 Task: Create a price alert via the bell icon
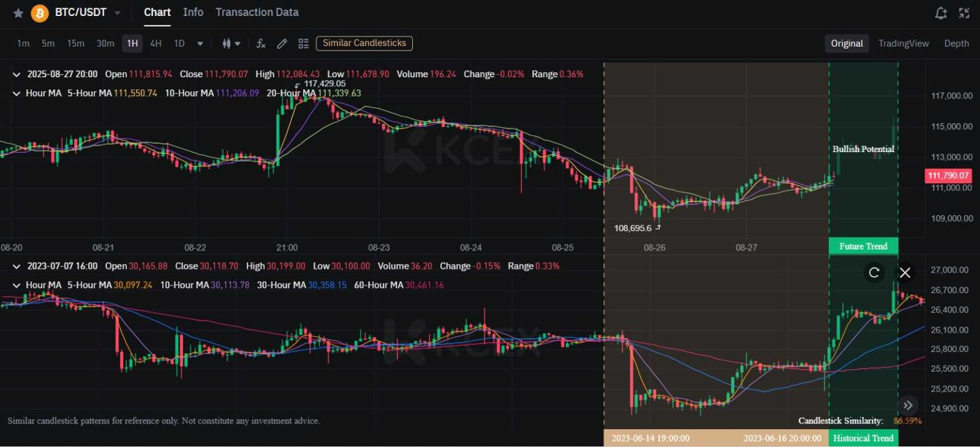point(940,11)
